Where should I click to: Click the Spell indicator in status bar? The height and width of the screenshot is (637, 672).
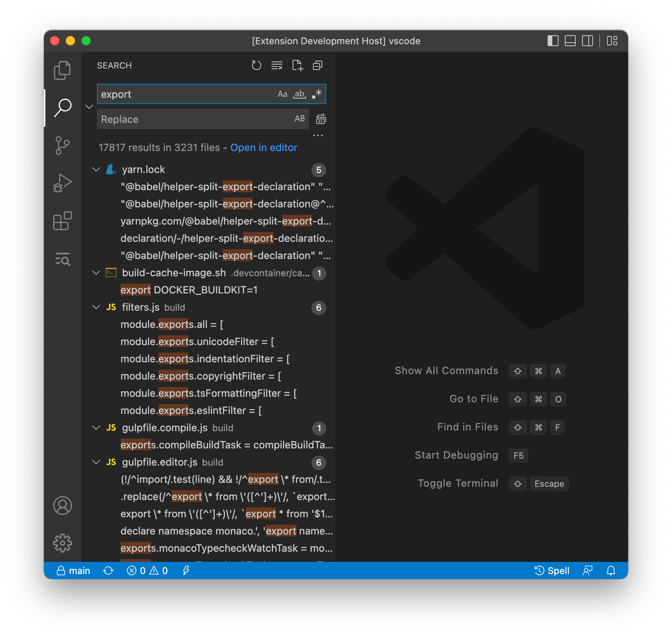[x=553, y=570]
